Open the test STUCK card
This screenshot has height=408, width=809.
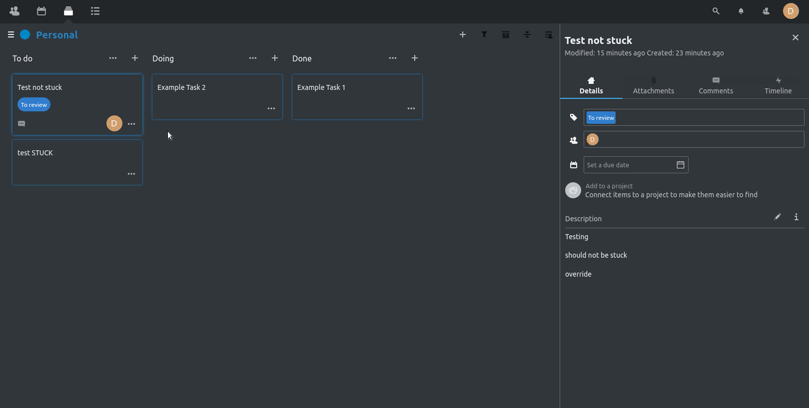[x=77, y=162]
